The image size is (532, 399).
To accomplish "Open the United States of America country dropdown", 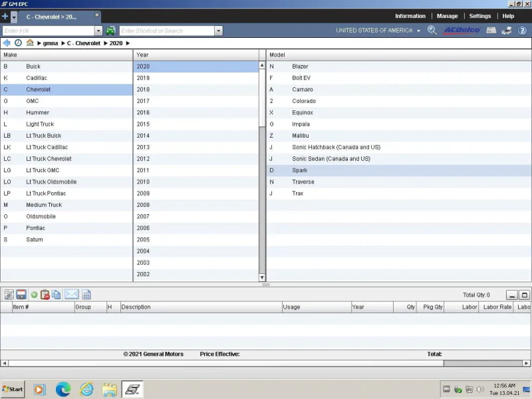I will [x=378, y=31].
